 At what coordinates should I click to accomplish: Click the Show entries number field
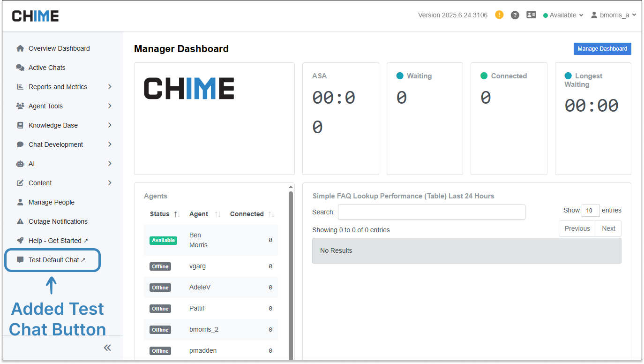pyautogui.click(x=591, y=211)
